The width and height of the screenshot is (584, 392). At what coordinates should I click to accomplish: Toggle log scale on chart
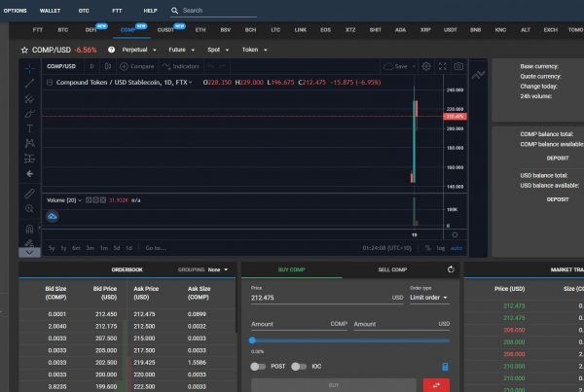441,248
